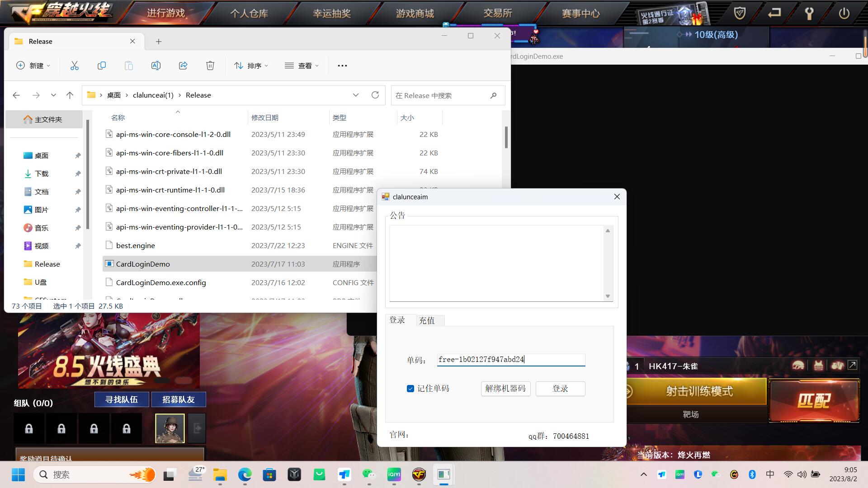Open the 查看 view dropdown
The width and height of the screenshot is (868, 488).
click(x=302, y=66)
